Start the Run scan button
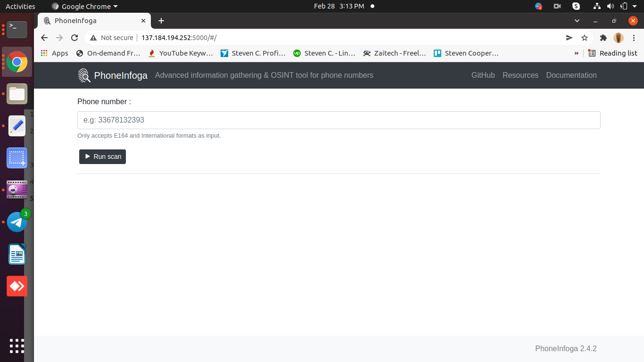 click(102, 156)
